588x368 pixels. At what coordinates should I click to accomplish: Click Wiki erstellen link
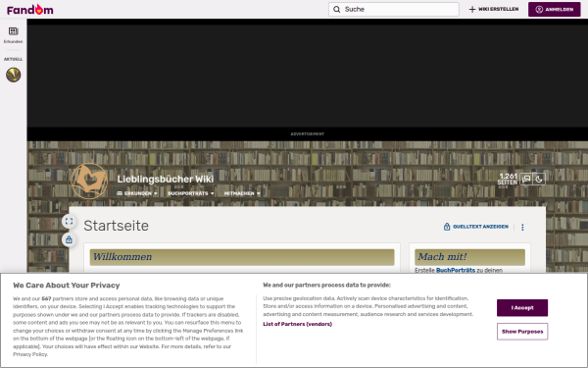pos(494,10)
